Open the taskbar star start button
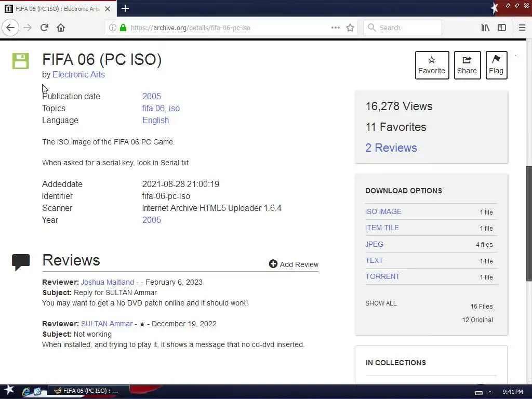This screenshot has height=399, width=532. click(x=9, y=391)
